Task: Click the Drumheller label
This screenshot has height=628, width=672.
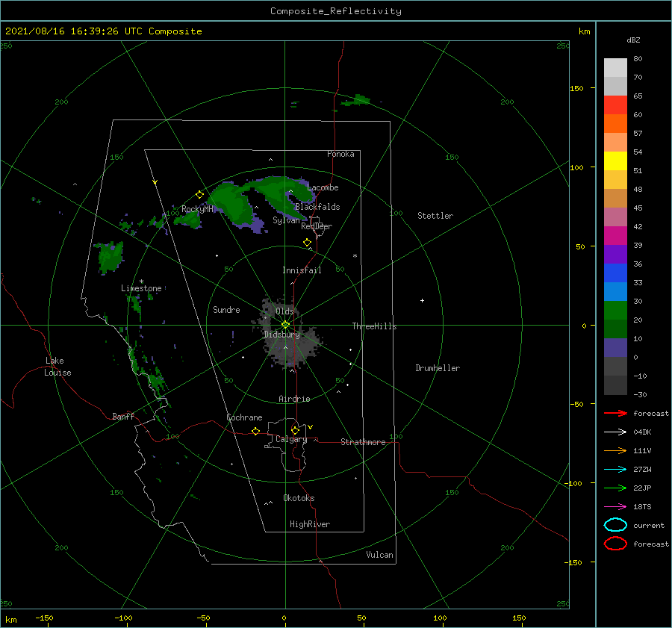Action: coord(438,368)
